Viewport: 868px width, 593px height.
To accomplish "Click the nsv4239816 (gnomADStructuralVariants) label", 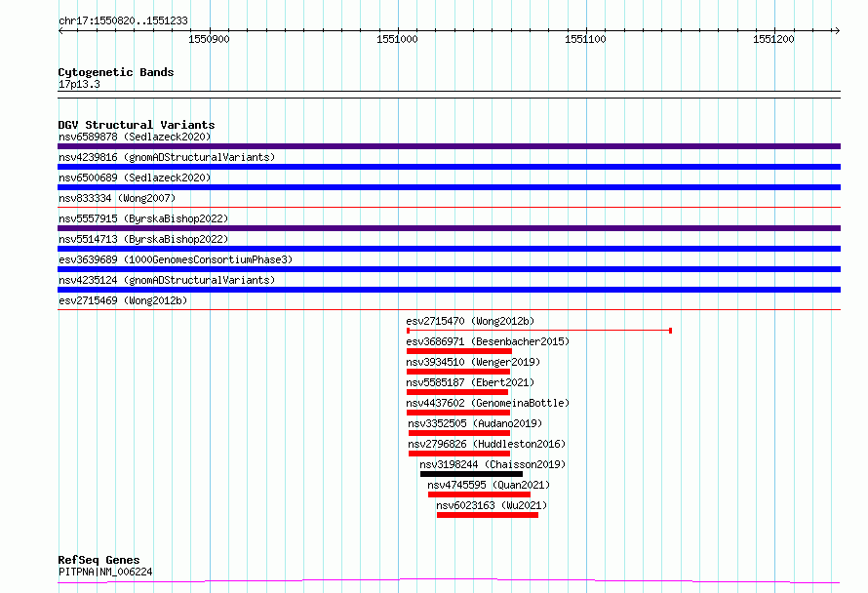I will 167,157.
